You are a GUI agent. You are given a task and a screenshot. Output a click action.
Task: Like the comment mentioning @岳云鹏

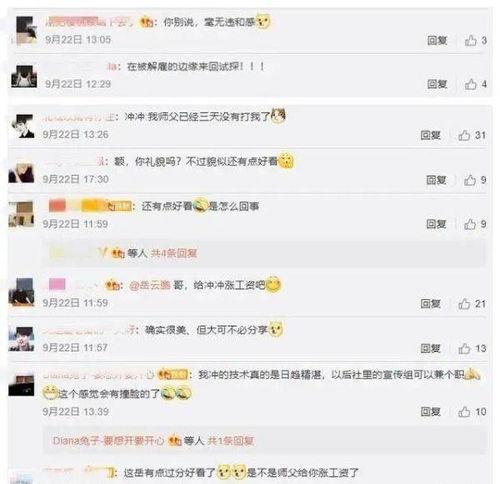click(x=464, y=304)
